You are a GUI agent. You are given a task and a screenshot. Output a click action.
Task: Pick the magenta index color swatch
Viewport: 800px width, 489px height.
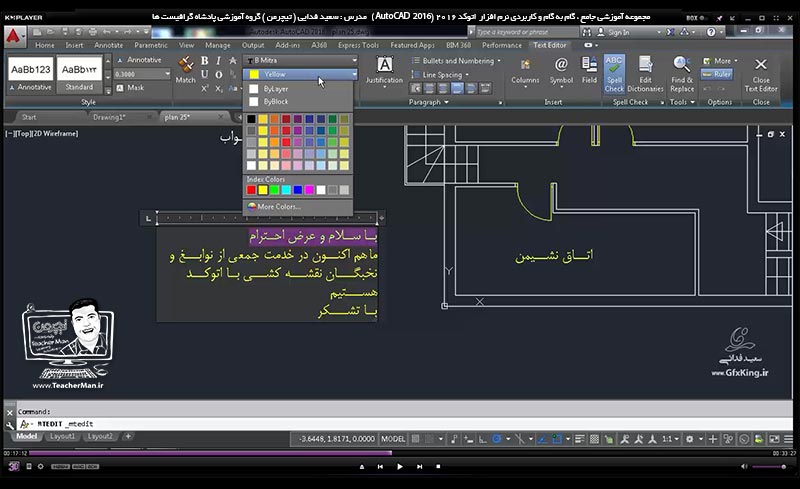point(310,190)
